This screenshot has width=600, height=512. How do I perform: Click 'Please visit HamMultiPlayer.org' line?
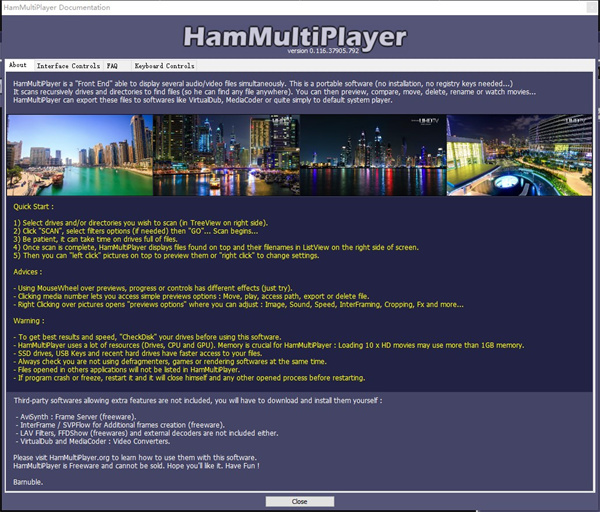point(135,458)
